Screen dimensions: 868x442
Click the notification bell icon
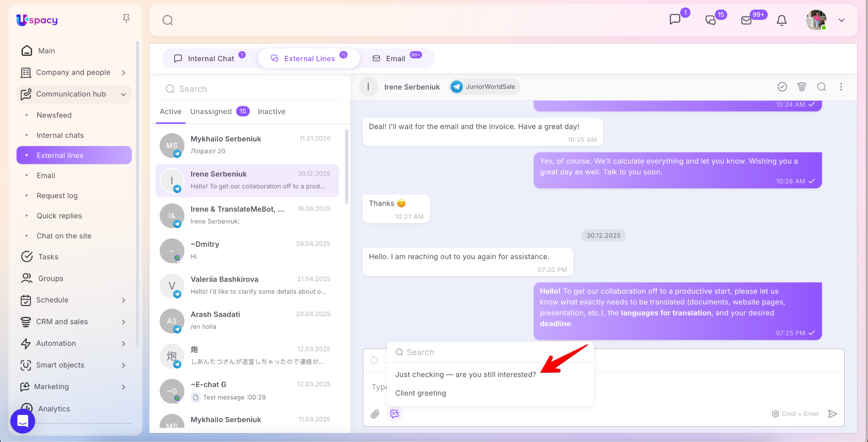pyautogui.click(x=782, y=20)
